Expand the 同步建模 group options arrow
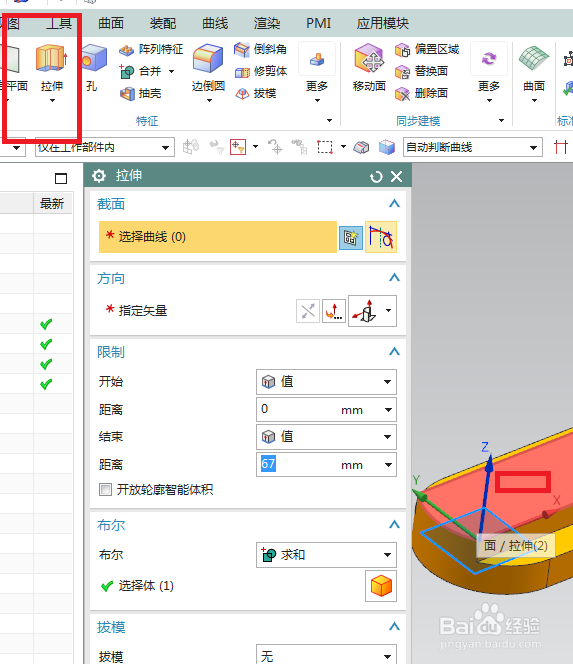The height and width of the screenshot is (664, 573). [501, 121]
